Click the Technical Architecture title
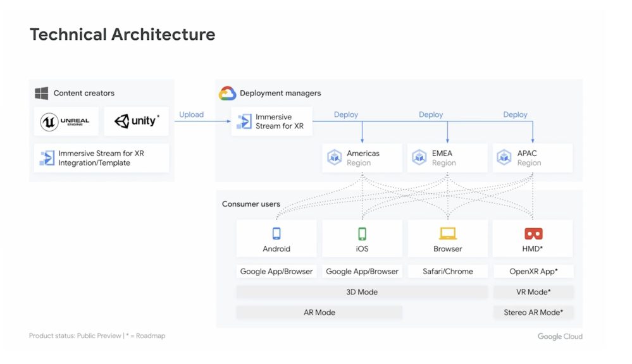This screenshot has width=632, height=364. coord(122,34)
